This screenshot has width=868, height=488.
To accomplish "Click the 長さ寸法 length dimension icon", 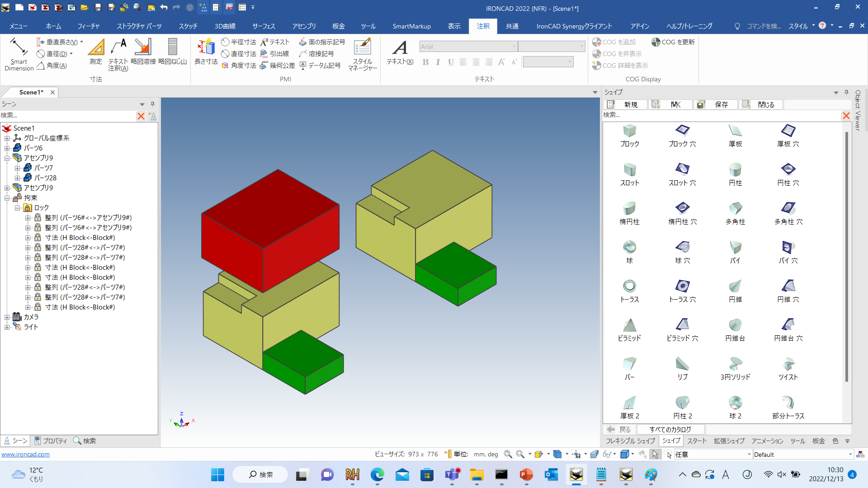I will (x=206, y=52).
